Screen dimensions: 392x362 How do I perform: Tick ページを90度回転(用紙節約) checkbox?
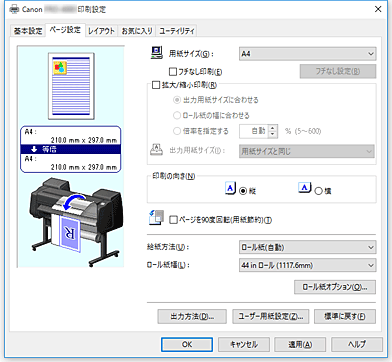173,220
